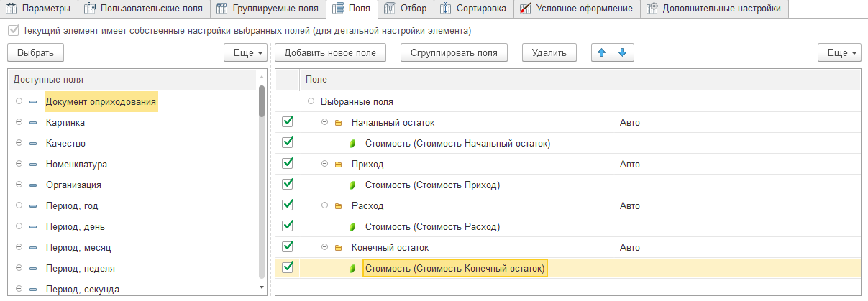Uncheck the Расход group checkbox
The height and width of the screenshot is (301, 868).
coord(288,205)
